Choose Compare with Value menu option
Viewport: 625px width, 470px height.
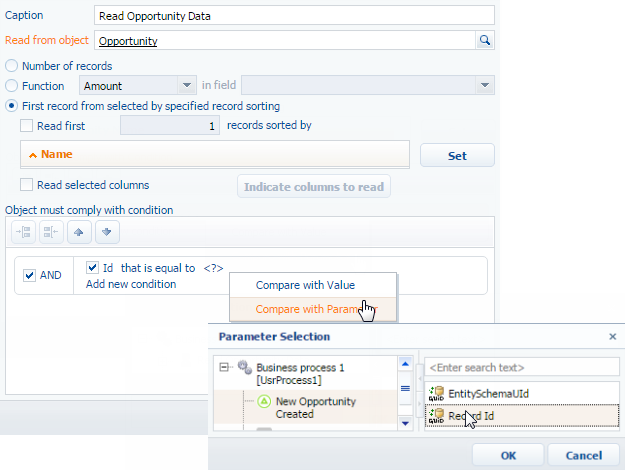tap(305, 285)
